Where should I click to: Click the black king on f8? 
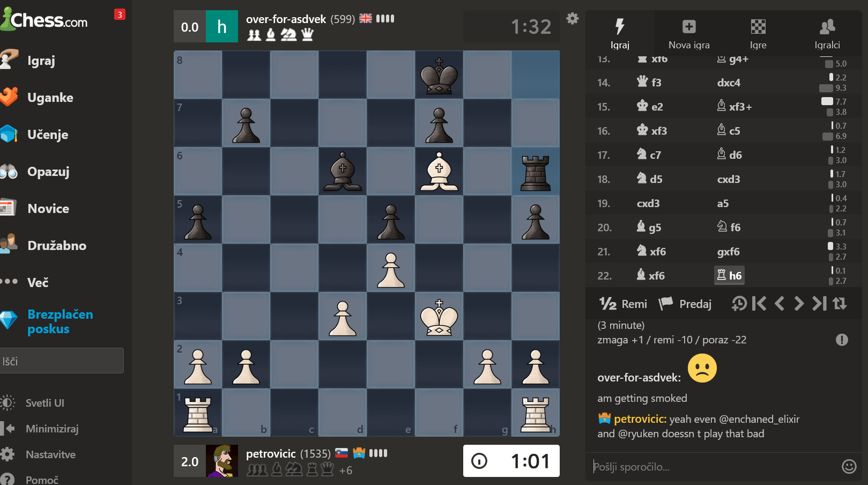coord(439,75)
